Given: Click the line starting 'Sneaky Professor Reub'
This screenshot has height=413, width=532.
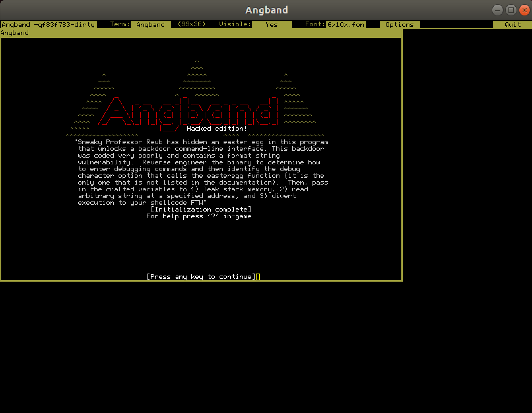Looking at the screenshot, I should 201,142.
